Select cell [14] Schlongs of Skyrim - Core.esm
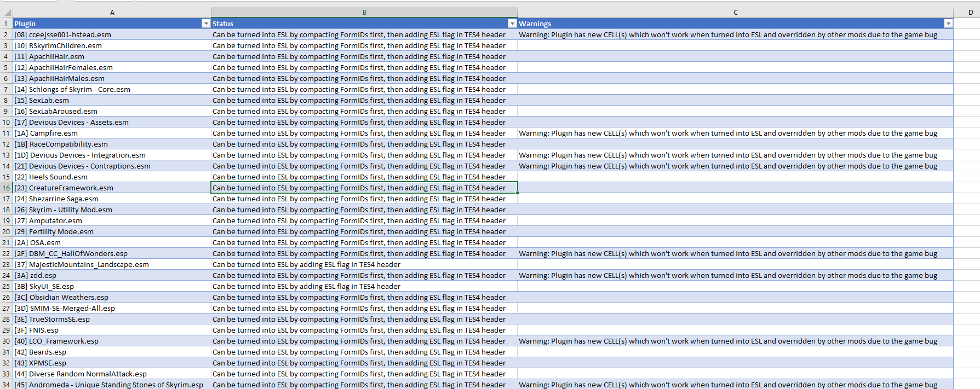Viewport: 980px width, 389px height. click(112, 89)
